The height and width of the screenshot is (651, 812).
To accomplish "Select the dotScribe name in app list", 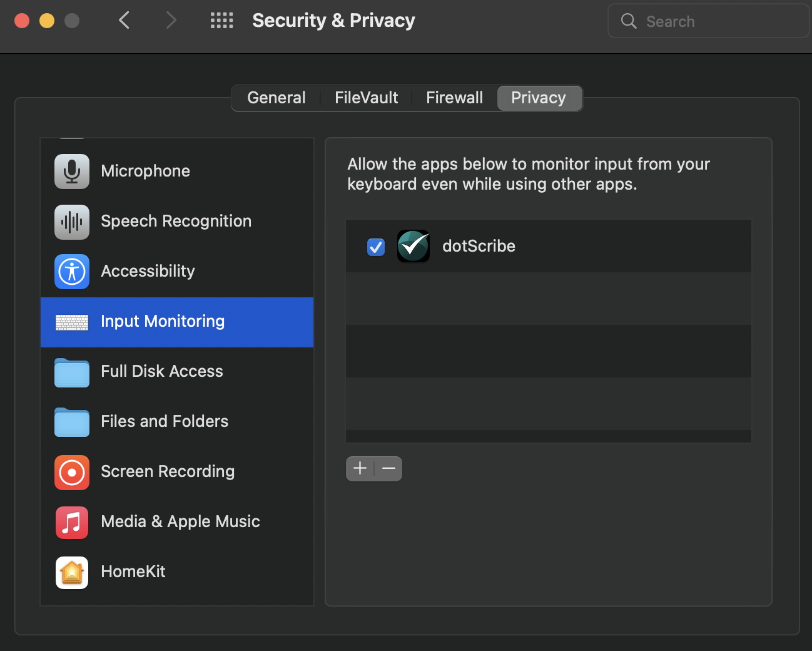I will click(x=479, y=246).
